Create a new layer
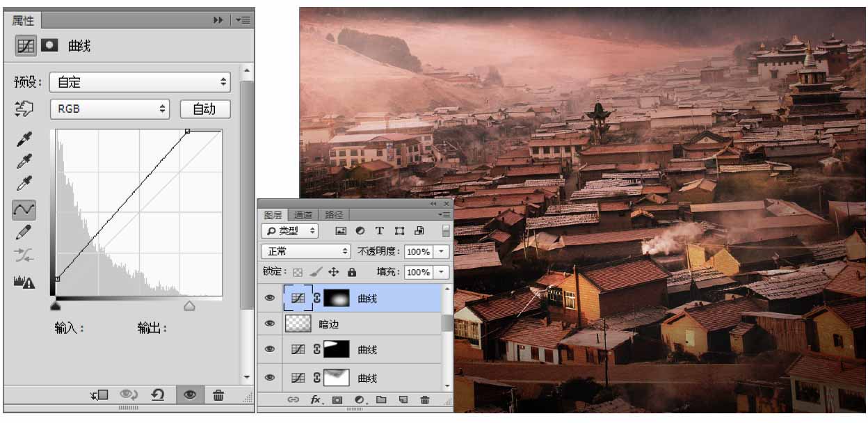Screen dimensions: 868x423 point(403,400)
